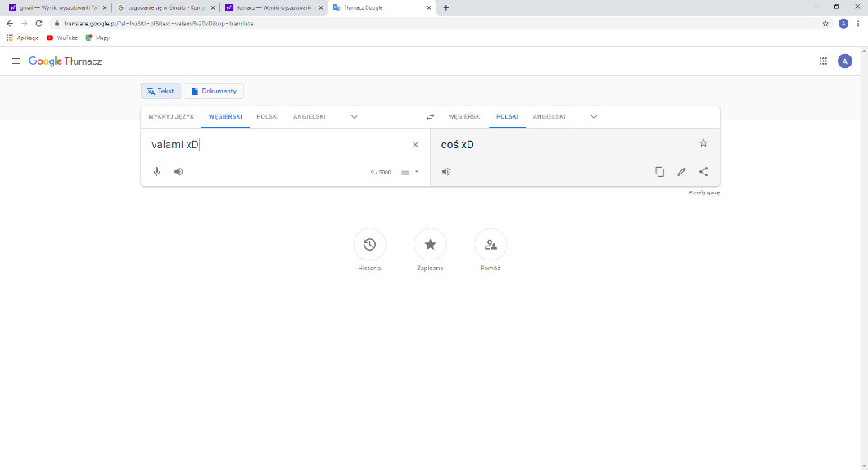Viewport: 868px width, 470px height.
Task: Open the main hamburger menu
Action: coord(16,61)
